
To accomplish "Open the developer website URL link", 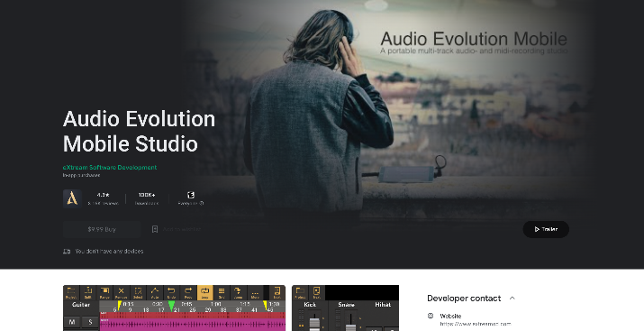I will point(476,324).
